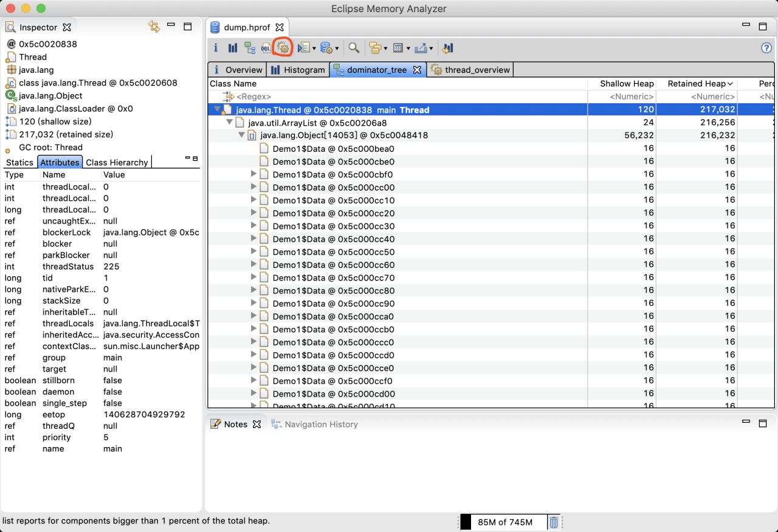Run expert system reports icon
The height and width of the screenshot is (532, 778).
[304, 48]
